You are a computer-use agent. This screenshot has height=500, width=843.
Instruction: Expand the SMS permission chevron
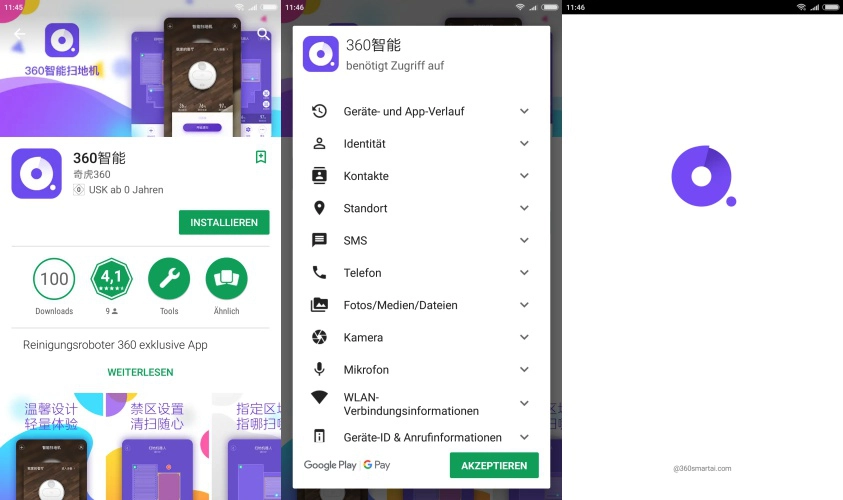[524, 240]
